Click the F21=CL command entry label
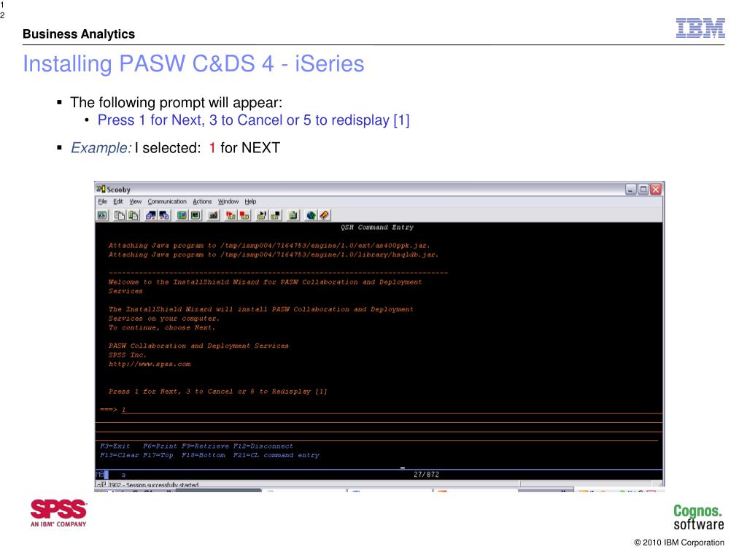The height and width of the screenshot is (560, 747). [x=276, y=455]
